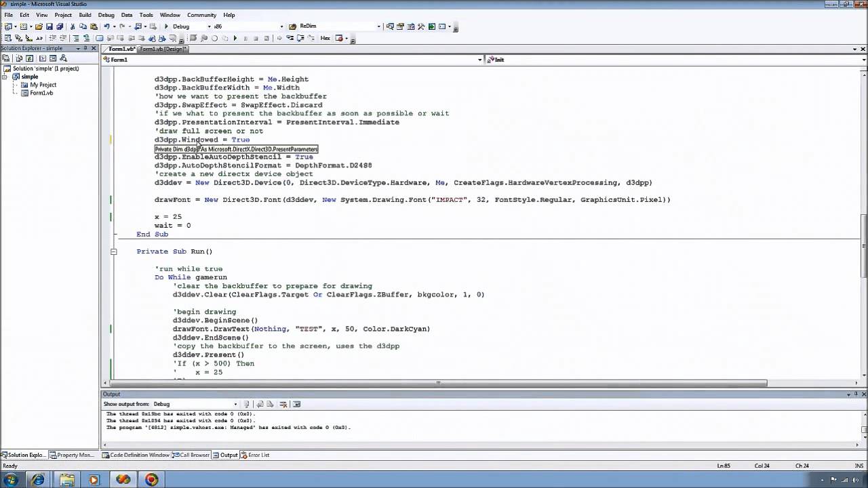Toggle the Hex display button
Screen dimensions: 868x488
coord(325,38)
